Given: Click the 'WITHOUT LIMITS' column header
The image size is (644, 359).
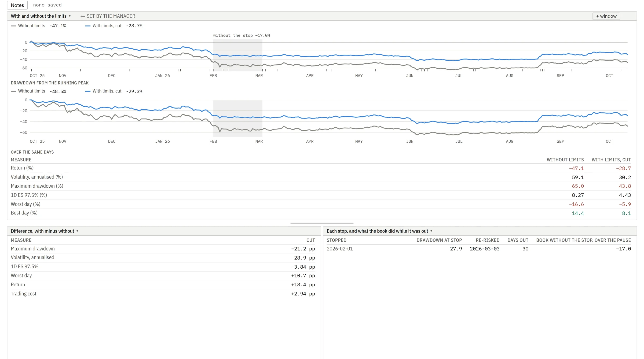Looking at the screenshot, I should tap(565, 160).
